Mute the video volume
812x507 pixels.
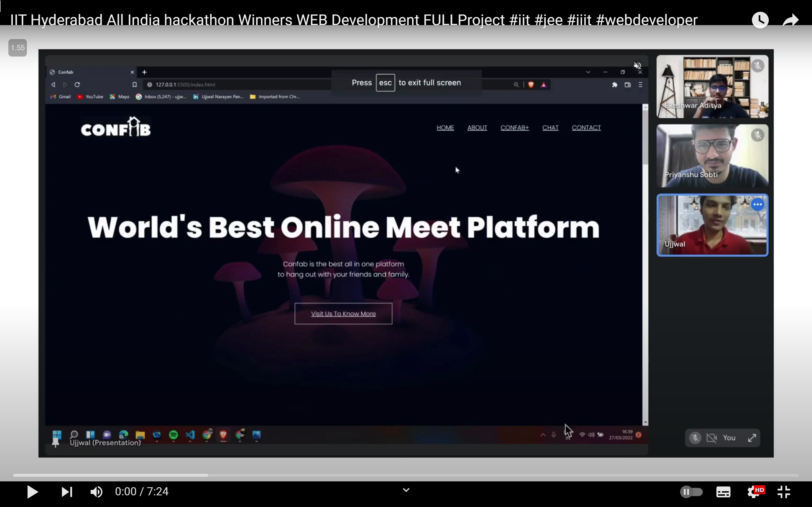[96, 492]
